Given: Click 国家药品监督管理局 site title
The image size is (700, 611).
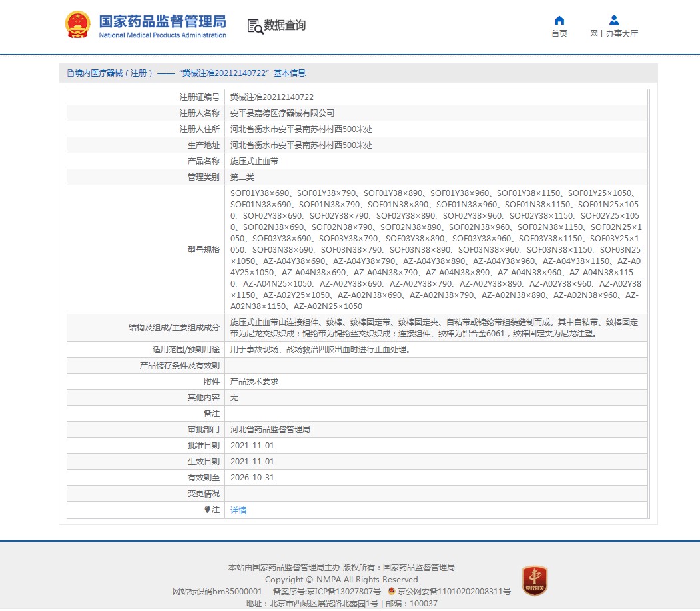Looking at the screenshot, I should (x=163, y=21).
